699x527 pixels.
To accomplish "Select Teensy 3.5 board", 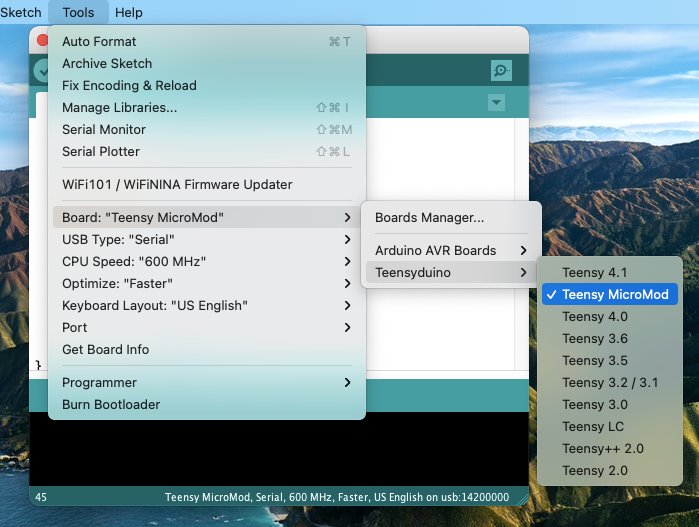I will click(609, 360).
